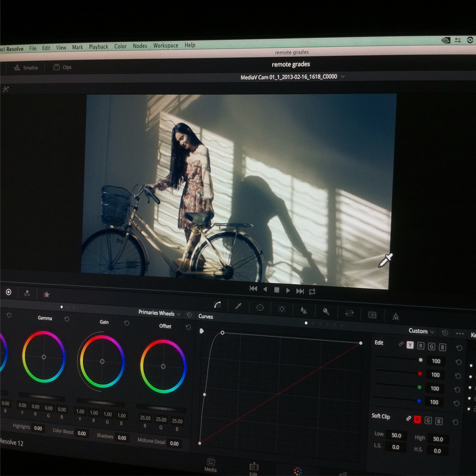Click the Offset color wheel center
476x476 pixels.
163,366
